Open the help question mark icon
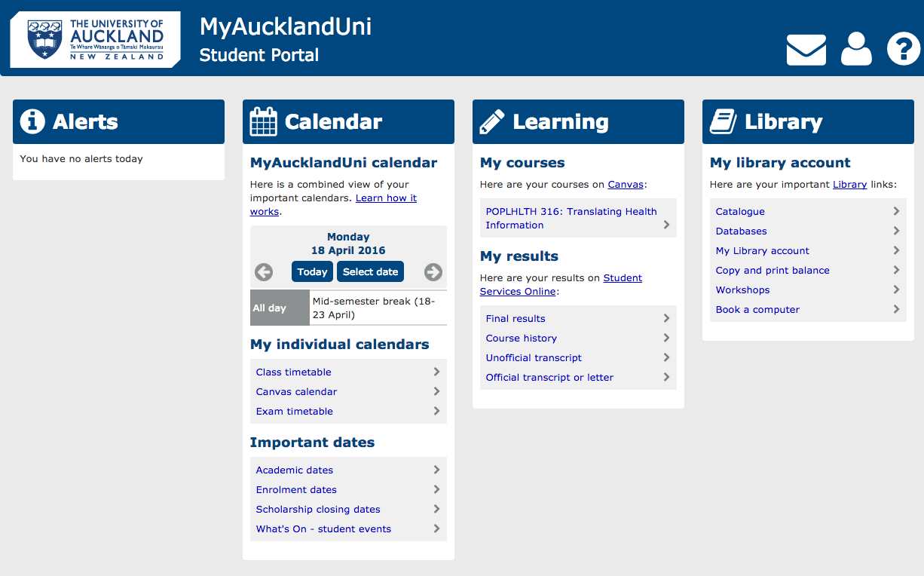Viewport: 924px width, 576px height. (x=904, y=50)
